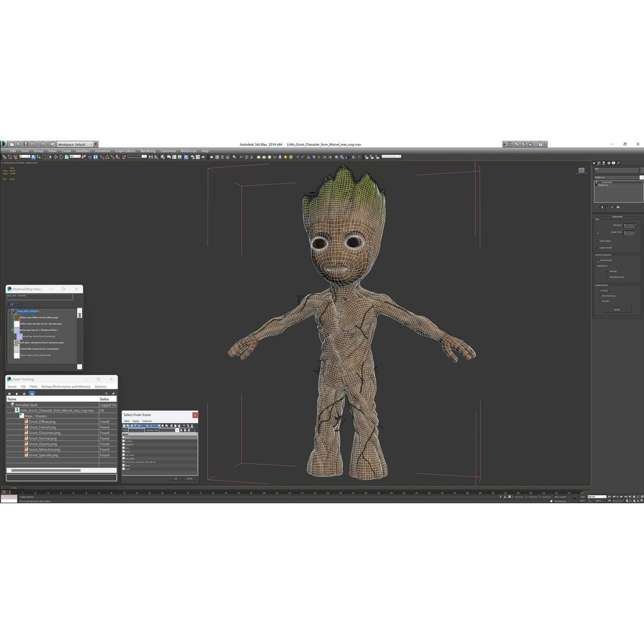The image size is (644, 644).
Task: Select the Select and Rotate tool
Action: (x=61, y=157)
